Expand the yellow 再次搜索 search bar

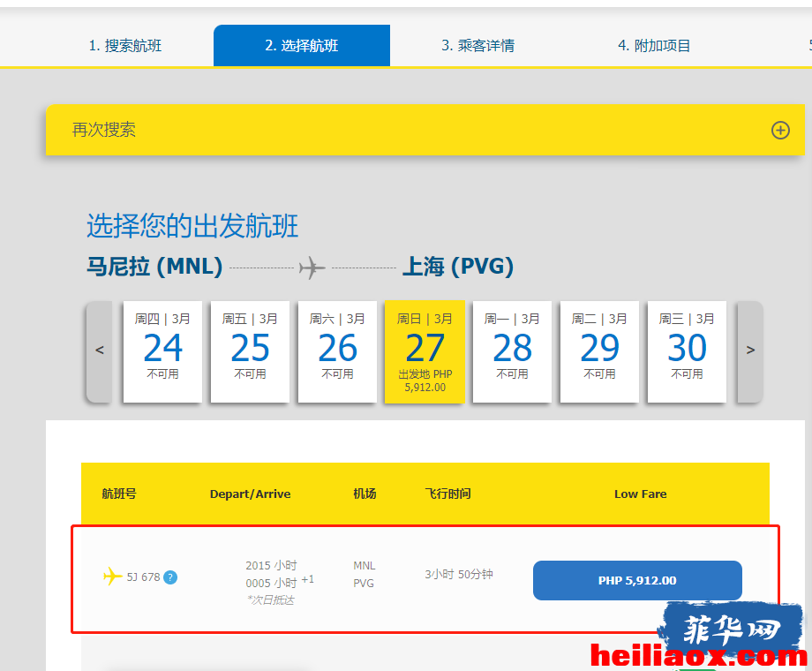click(425, 130)
